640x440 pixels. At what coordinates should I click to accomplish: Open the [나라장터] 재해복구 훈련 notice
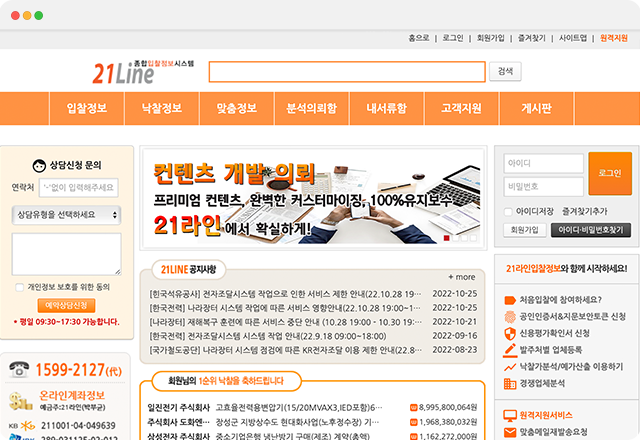pyautogui.click(x=285, y=322)
